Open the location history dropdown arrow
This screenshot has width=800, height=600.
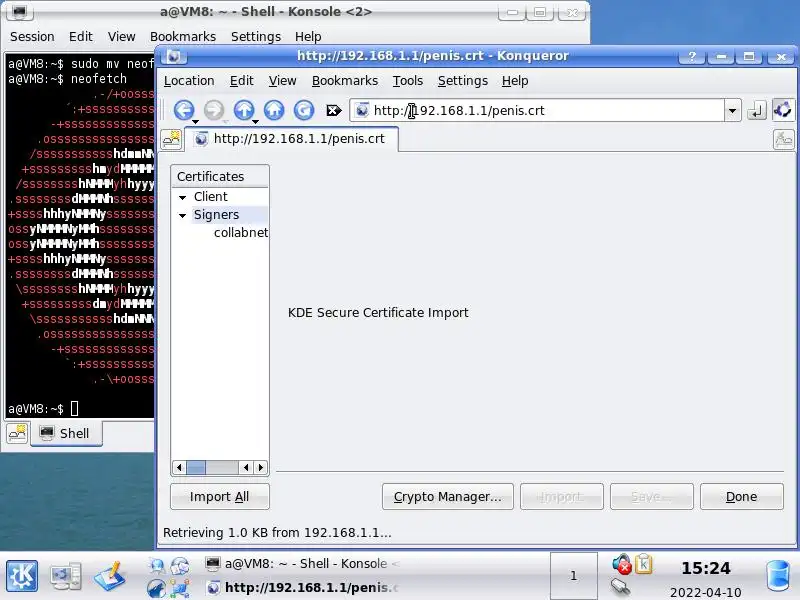pos(732,110)
